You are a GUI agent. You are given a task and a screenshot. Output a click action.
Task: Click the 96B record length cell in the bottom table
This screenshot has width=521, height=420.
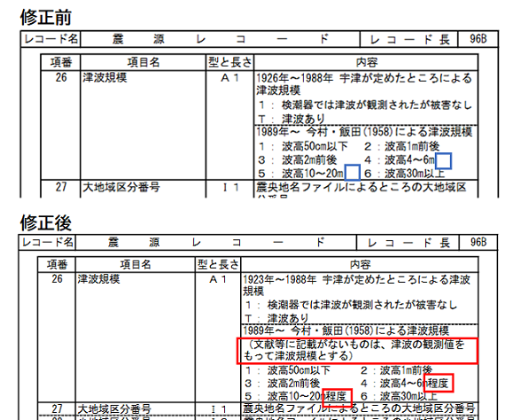[478, 242]
